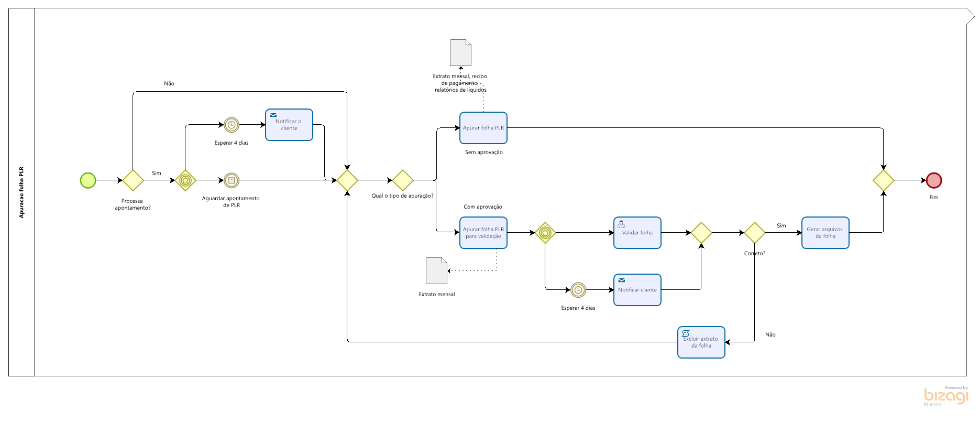The width and height of the screenshot is (980, 444).
Task: Select the 'Apurar folha PLR' task
Action: tap(483, 128)
